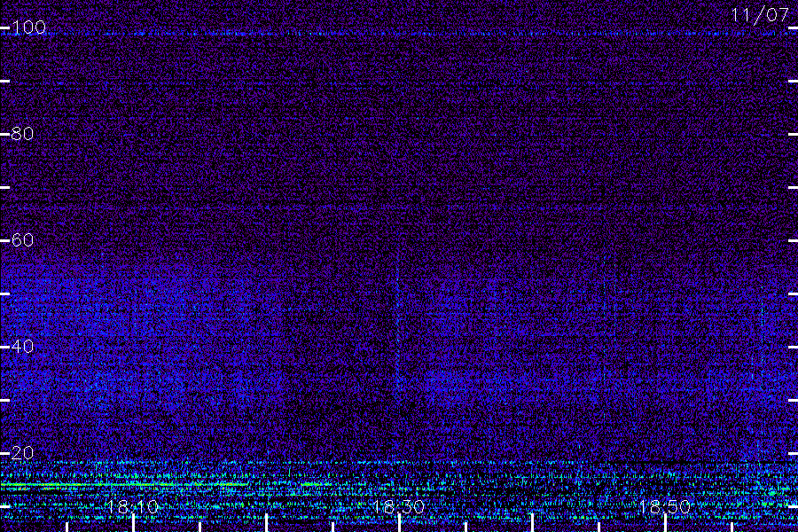Click the 100 frequency axis label

point(28,27)
